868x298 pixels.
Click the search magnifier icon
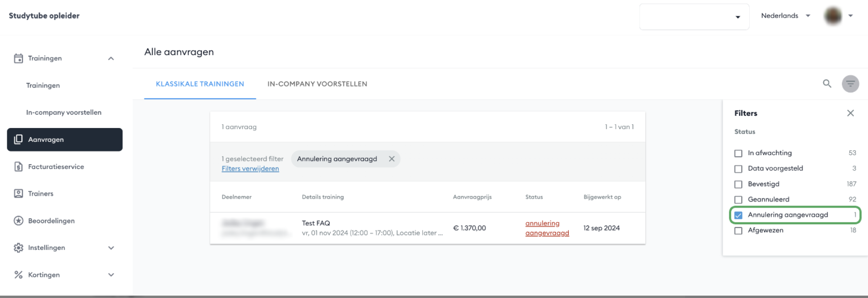pos(827,84)
